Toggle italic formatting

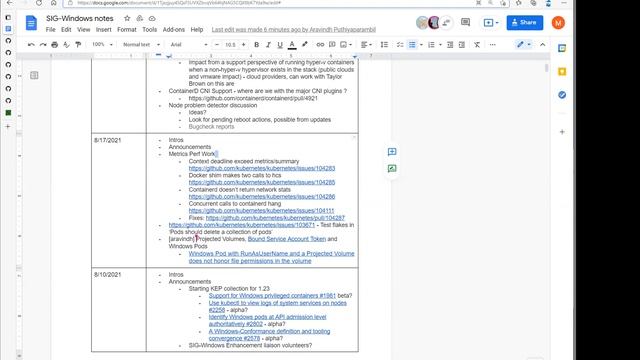point(268,44)
